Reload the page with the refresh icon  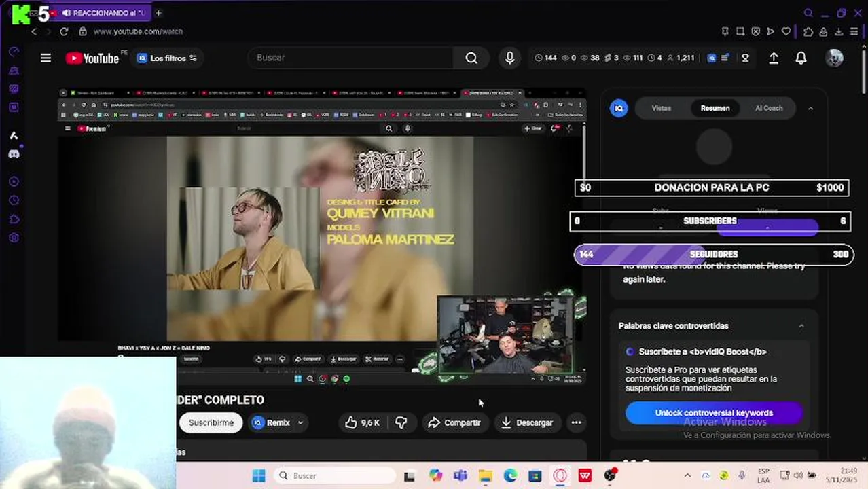pos(64,31)
